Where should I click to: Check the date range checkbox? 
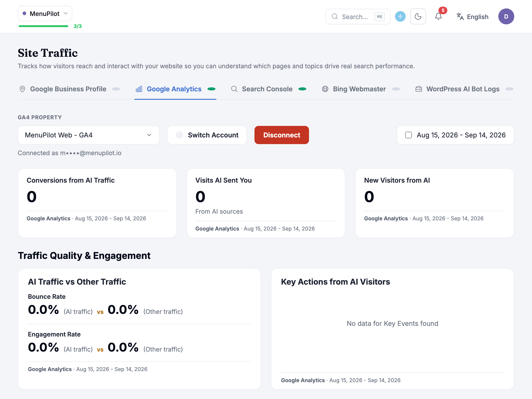408,135
